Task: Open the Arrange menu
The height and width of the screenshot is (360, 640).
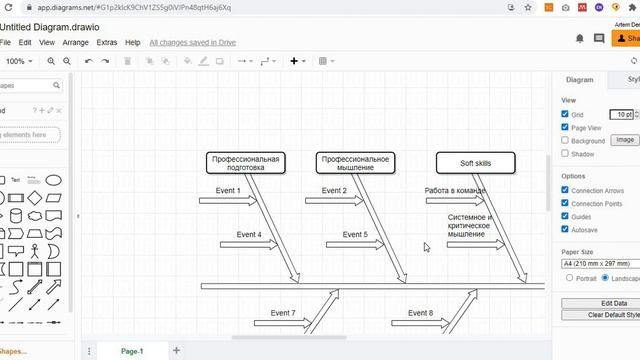Action: click(76, 42)
